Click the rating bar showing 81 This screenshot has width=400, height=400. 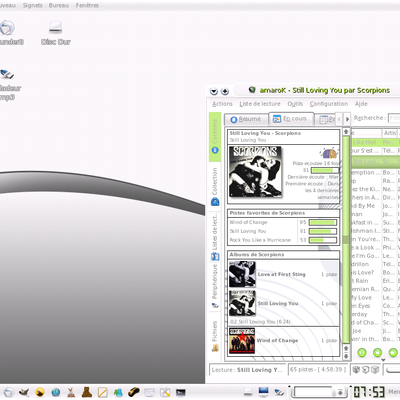click(x=324, y=170)
